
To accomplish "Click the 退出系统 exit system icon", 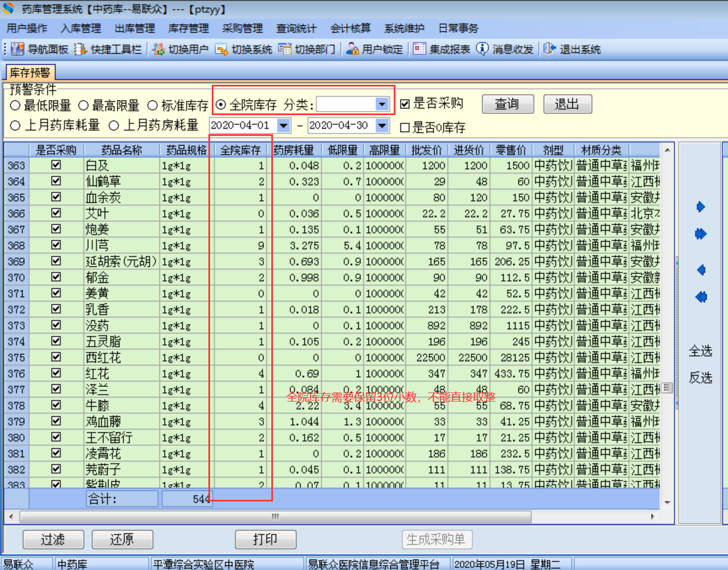I will pyautogui.click(x=549, y=49).
